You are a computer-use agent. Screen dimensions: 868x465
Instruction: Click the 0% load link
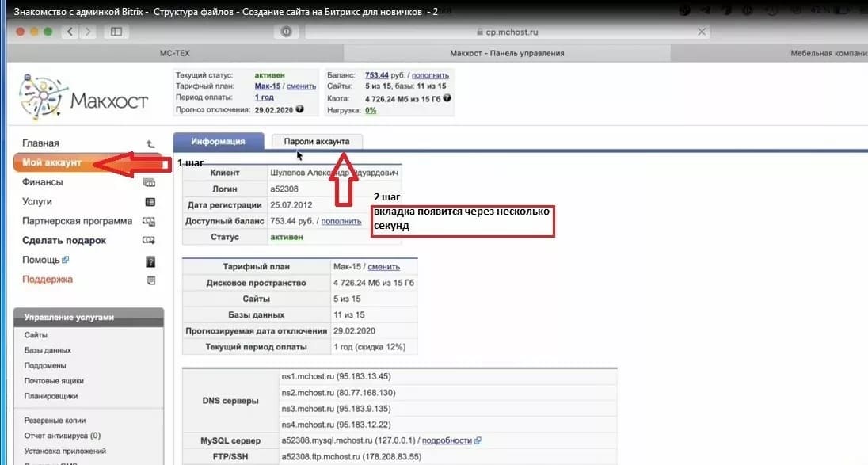(x=371, y=110)
